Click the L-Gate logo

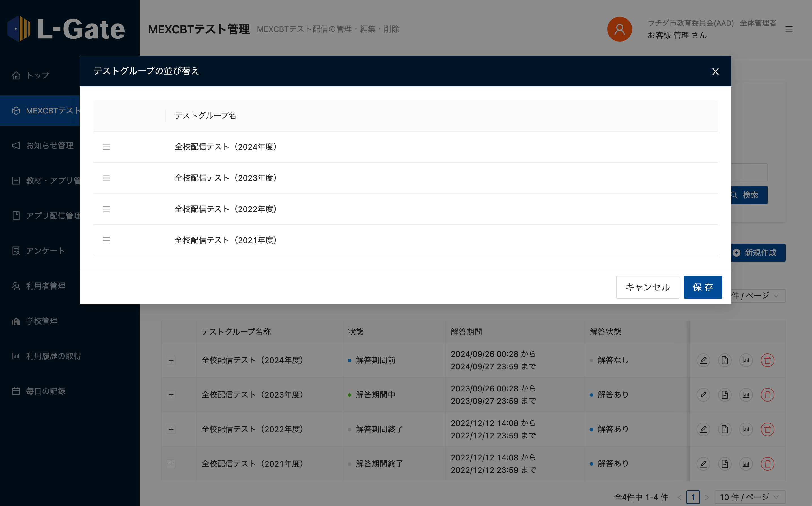(x=66, y=29)
